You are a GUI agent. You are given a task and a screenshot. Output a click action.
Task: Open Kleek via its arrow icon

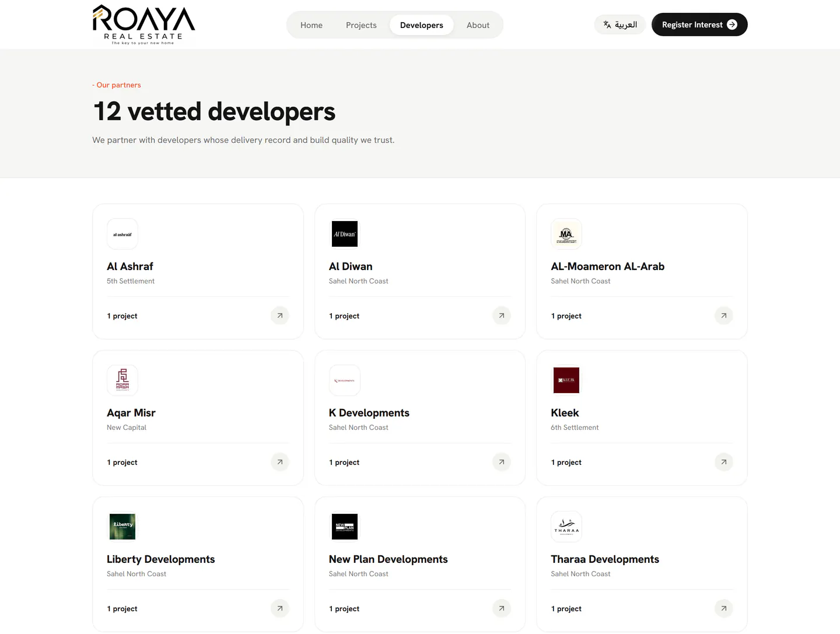(x=724, y=462)
